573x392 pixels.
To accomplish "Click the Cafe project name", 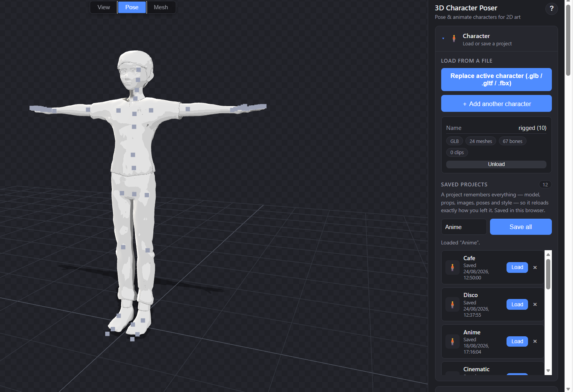I will (x=469, y=258).
